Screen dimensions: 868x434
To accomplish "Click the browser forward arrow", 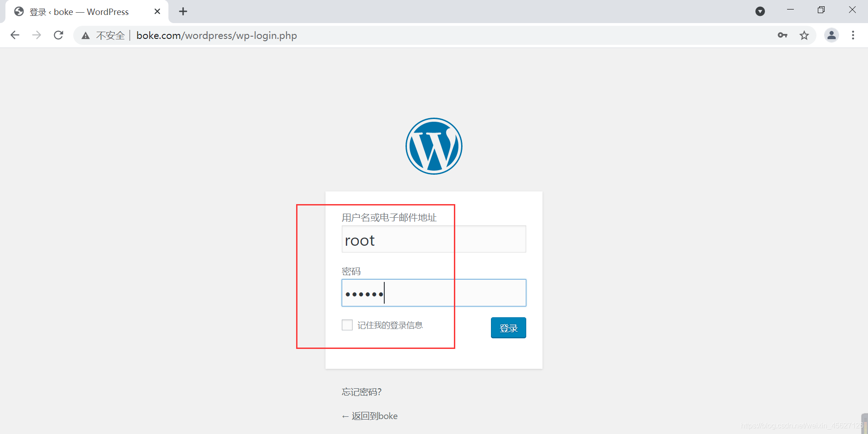I will point(37,35).
